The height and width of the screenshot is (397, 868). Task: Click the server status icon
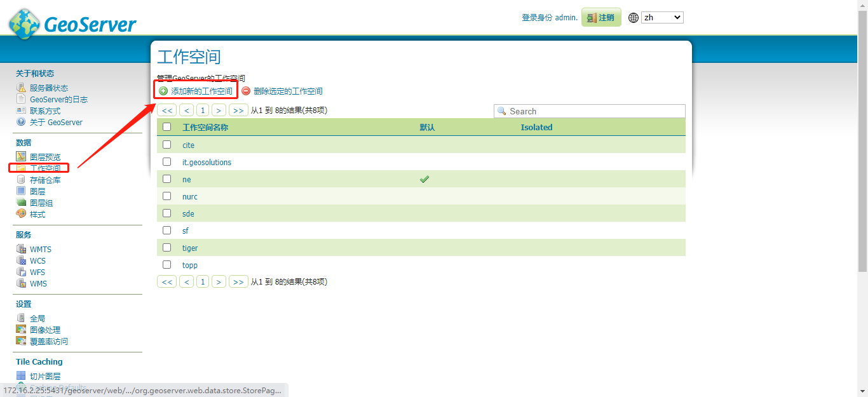[21, 88]
